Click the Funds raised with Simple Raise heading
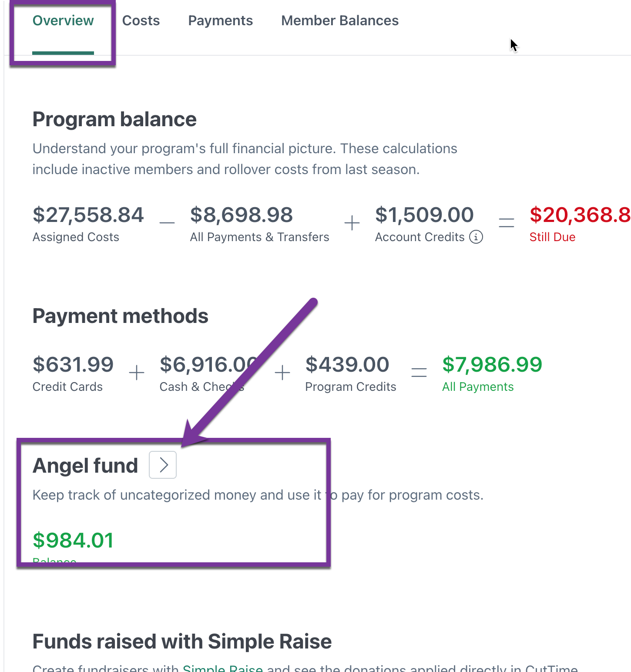The width and height of the screenshot is (631, 672). [x=182, y=642]
